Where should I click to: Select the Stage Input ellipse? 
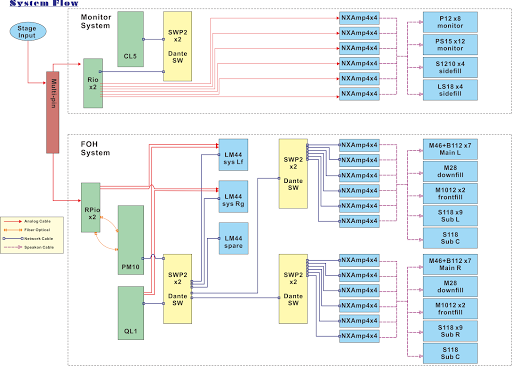pos(28,32)
